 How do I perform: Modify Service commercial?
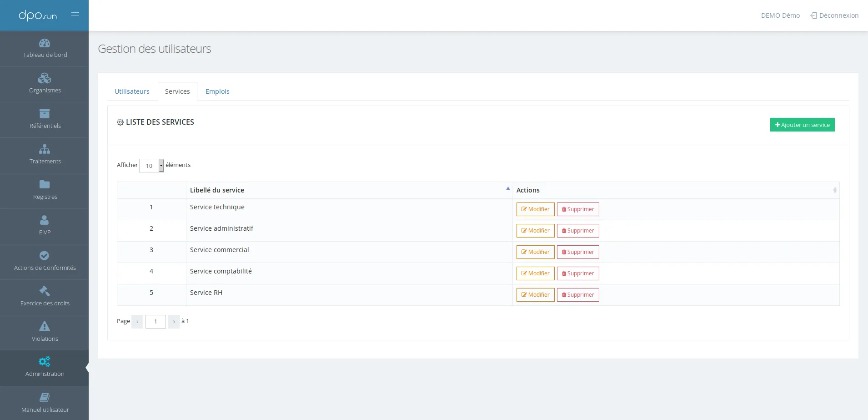(x=535, y=252)
